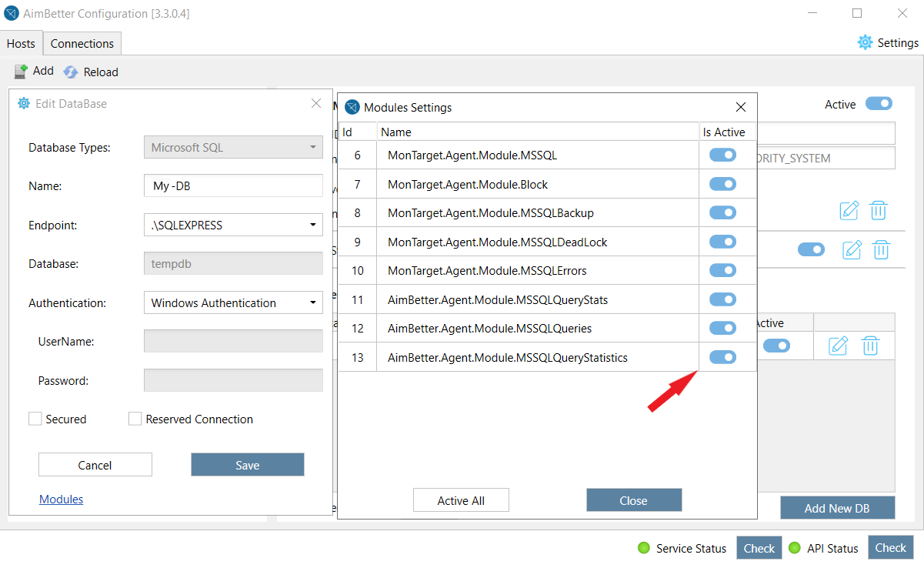Screen dimensions: 924x568
Task: Close the Modules Settings dialog with X
Action: click(x=741, y=107)
